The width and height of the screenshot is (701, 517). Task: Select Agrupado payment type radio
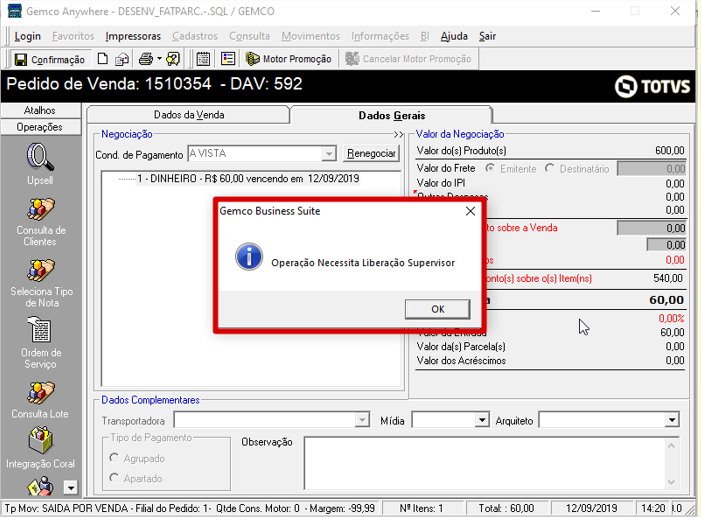pos(114,458)
